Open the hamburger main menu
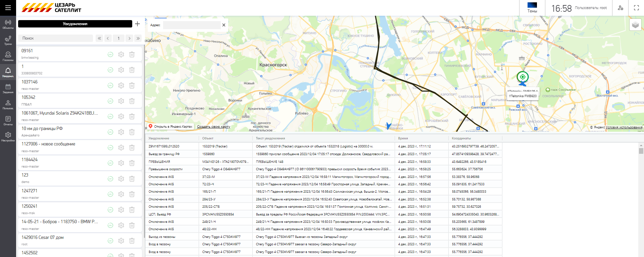 [8, 8]
